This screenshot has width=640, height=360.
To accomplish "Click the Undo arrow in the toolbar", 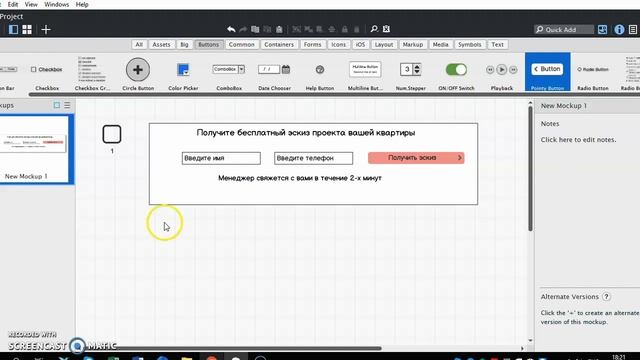I will point(231,29).
